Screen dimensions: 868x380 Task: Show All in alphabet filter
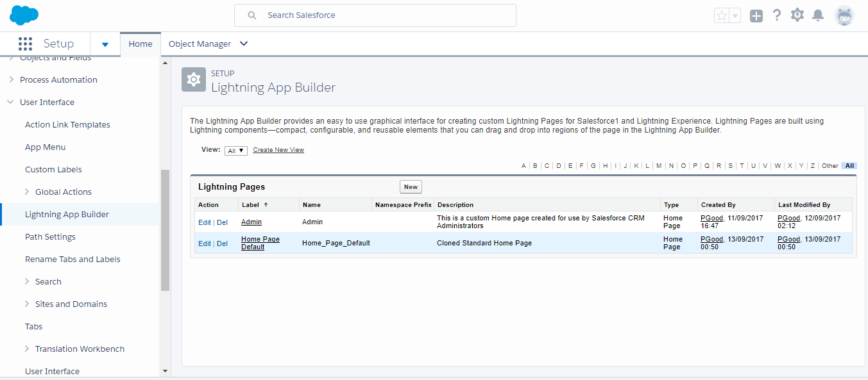pyautogui.click(x=849, y=166)
